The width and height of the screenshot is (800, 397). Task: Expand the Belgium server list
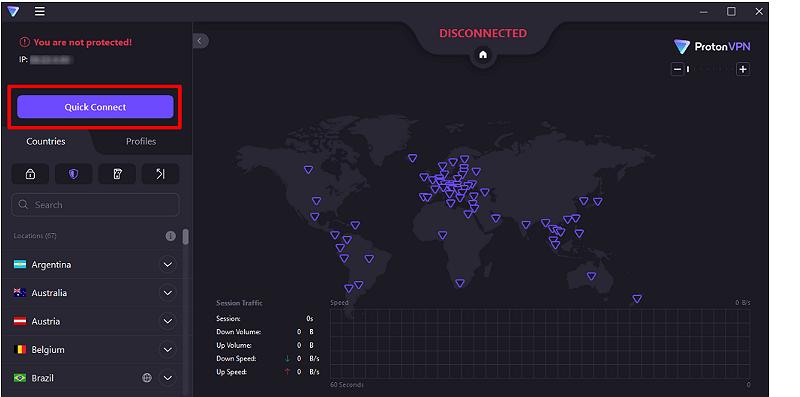(167, 350)
